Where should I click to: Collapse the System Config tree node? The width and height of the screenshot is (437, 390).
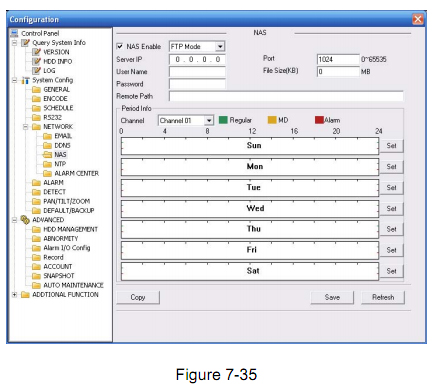[x=14, y=80]
